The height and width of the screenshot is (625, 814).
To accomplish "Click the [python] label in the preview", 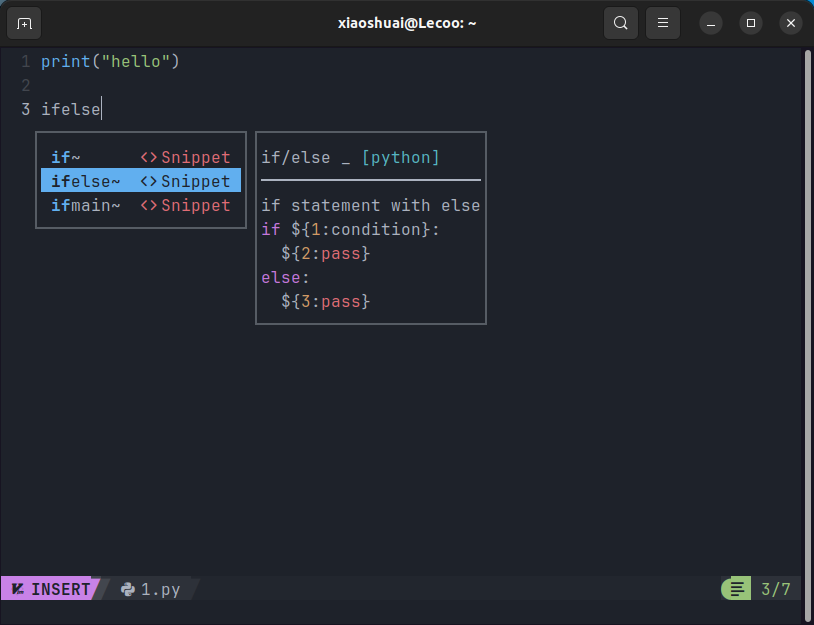I will pyautogui.click(x=400, y=157).
